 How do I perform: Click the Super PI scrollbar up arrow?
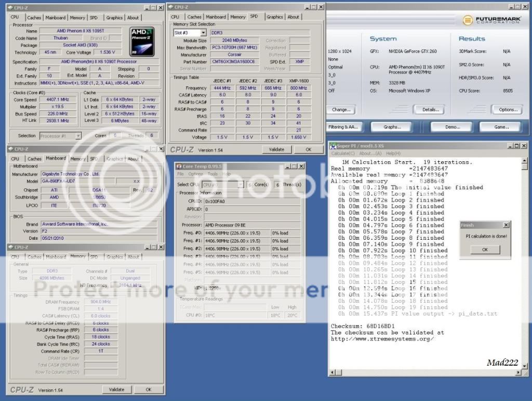point(524,161)
